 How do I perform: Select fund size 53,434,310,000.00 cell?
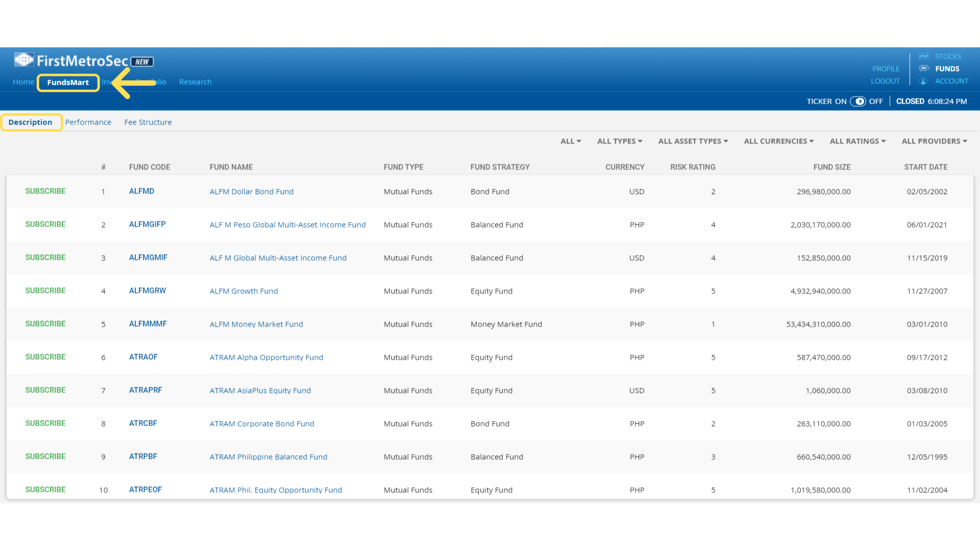(818, 324)
